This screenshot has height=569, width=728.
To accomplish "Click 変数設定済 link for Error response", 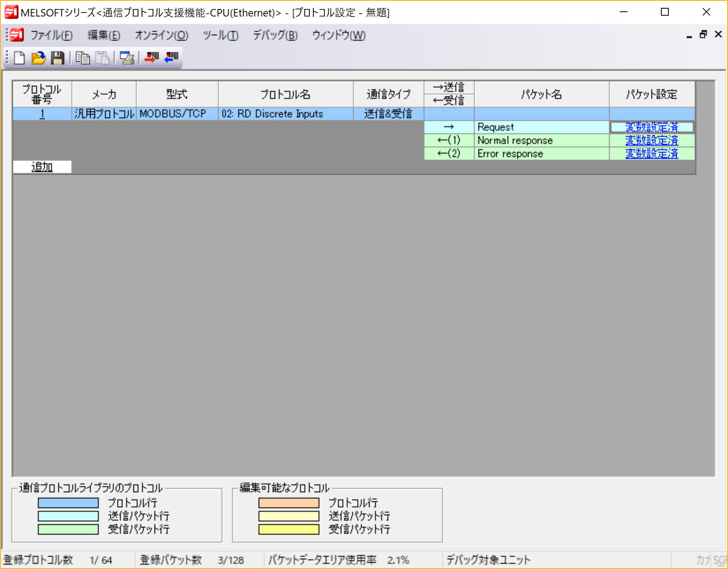I will (652, 154).
